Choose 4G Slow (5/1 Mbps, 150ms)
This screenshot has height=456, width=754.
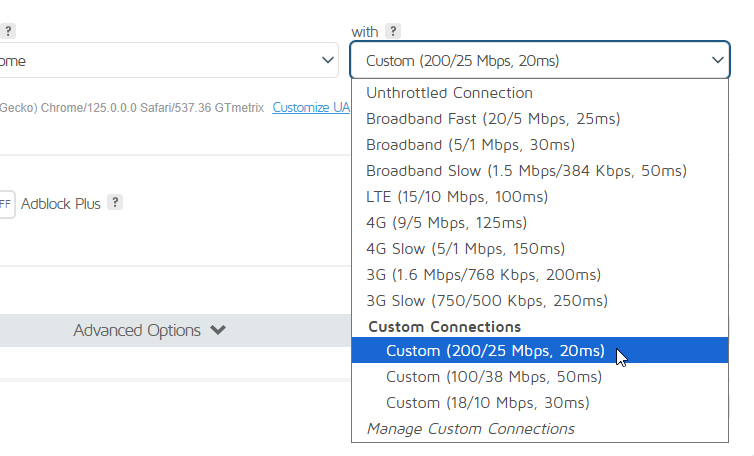(465, 249)
